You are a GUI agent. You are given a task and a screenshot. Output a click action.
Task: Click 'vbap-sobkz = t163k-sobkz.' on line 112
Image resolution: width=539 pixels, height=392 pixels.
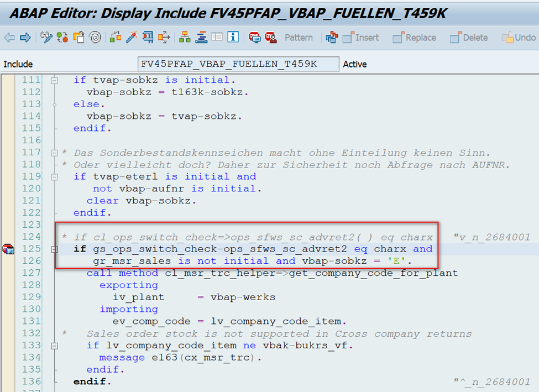(x=168, y=92)
